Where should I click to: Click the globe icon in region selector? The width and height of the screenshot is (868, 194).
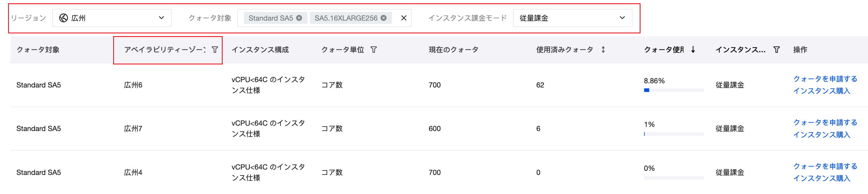[x=63, y=18]
